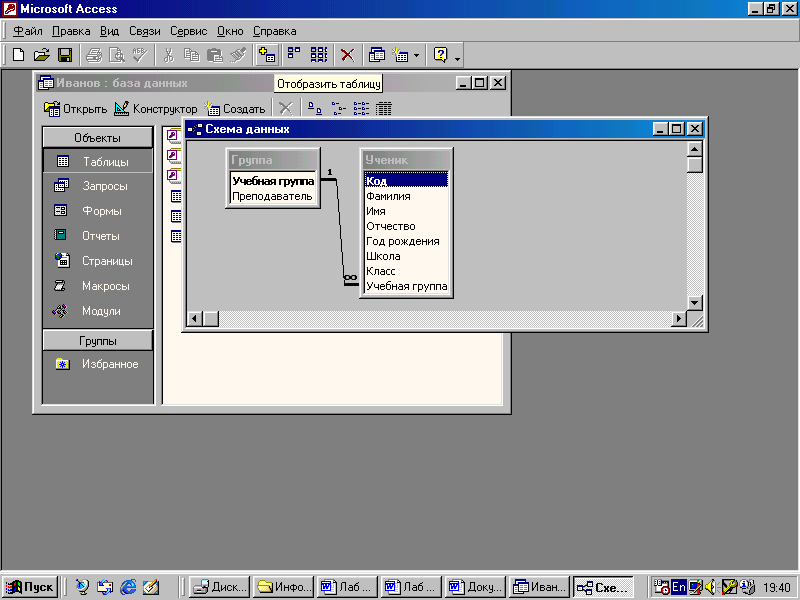Select the Фамилия field in Ученик table
The width and height of the screenshot is (800, 600).
click(406, 196)
